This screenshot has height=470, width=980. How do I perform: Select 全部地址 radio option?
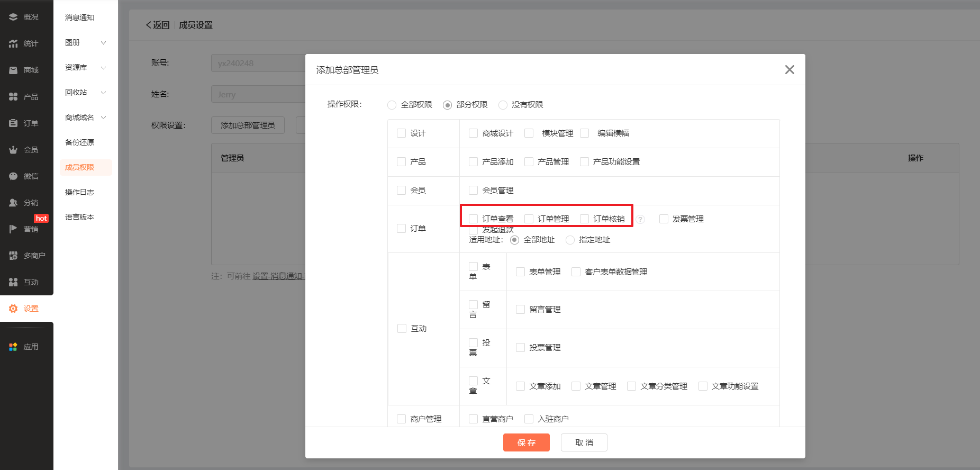[514, 240]
